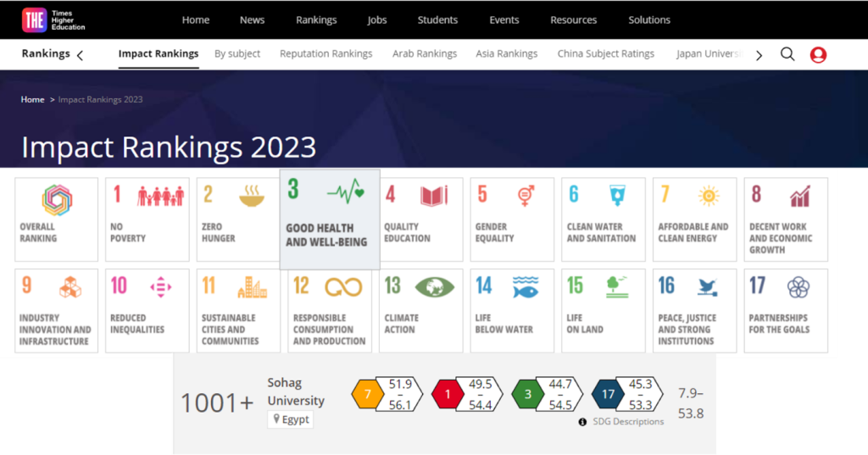
Task: Choose the Climate Action SDG tile
Action: pos(421,310)
